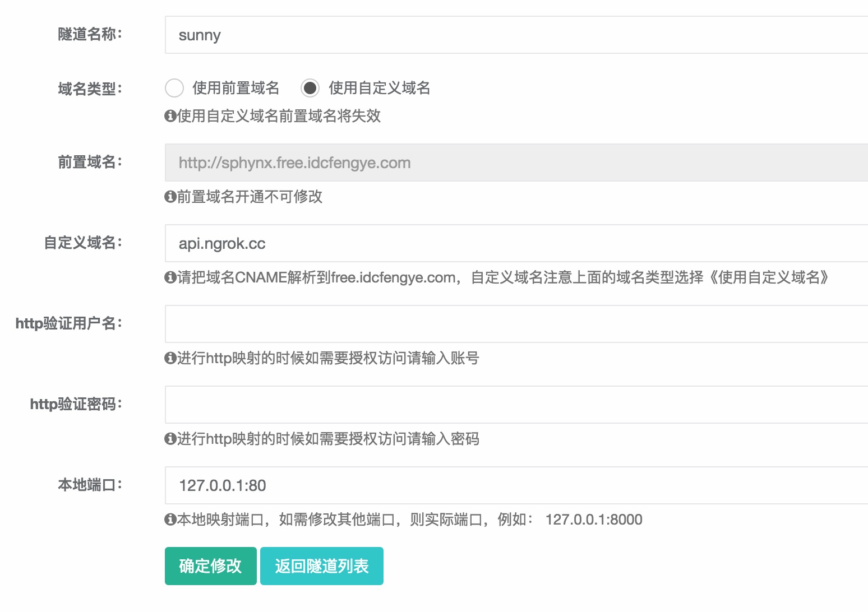Click the 本地端口 label

coord(90,485)
